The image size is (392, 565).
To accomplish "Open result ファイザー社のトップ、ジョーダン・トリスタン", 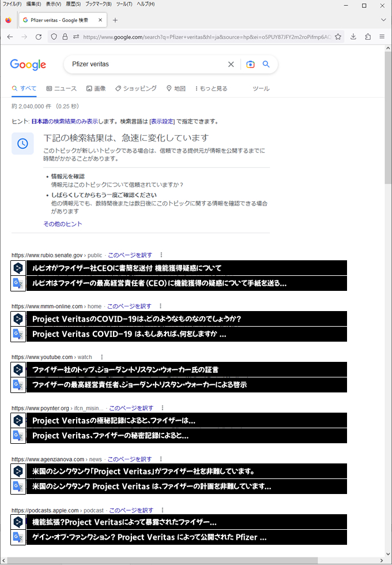I will pos(125,370).
